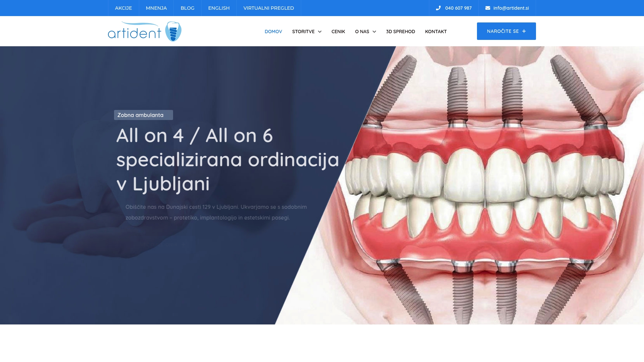Open the KONTAKT menu item

click(x=436, y=32)
